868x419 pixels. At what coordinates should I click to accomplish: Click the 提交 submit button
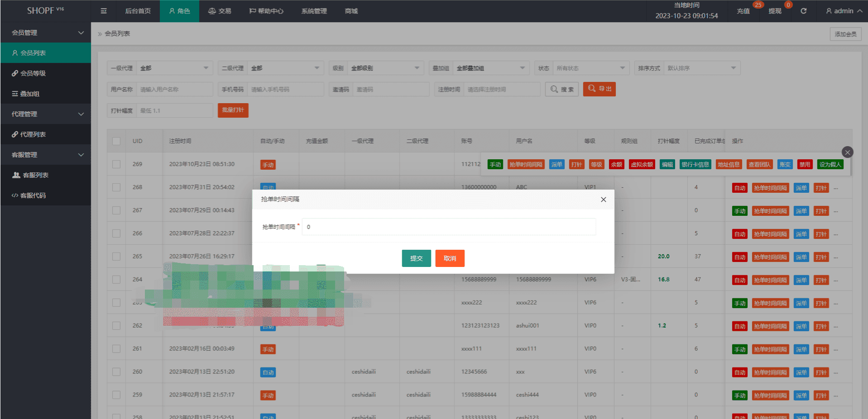(x=416, y=258)
